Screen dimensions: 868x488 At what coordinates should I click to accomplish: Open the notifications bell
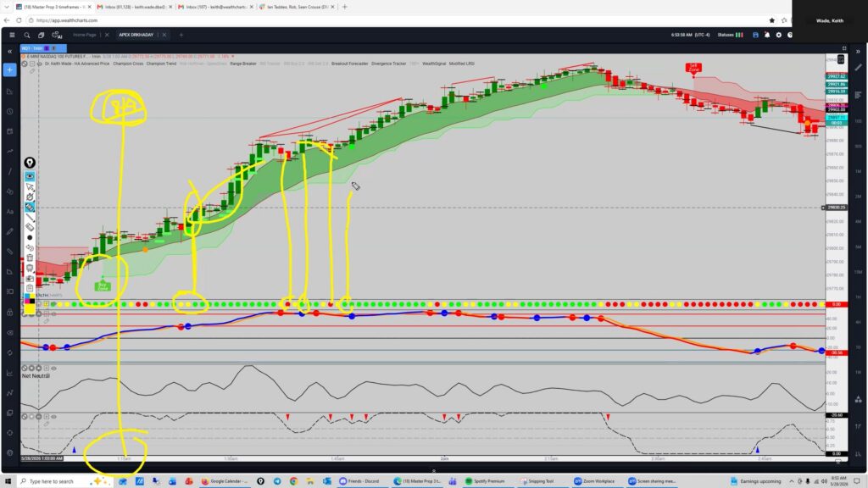point(767,35)
